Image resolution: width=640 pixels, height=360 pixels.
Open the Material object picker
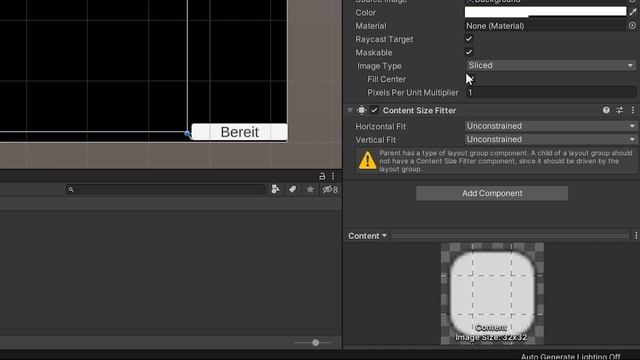632,25
